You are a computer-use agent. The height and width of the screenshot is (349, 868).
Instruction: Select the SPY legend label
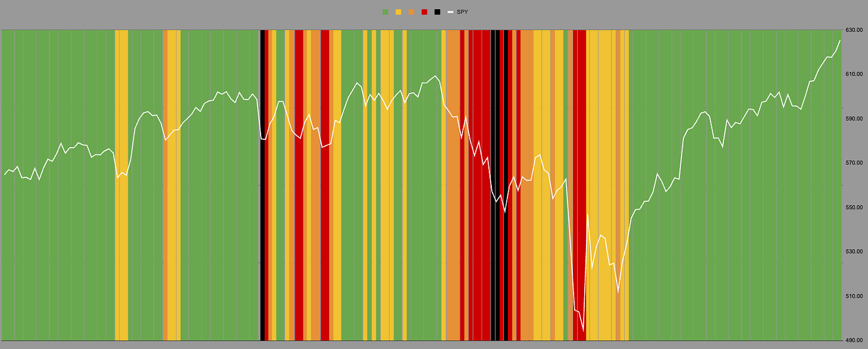[462, 12]
